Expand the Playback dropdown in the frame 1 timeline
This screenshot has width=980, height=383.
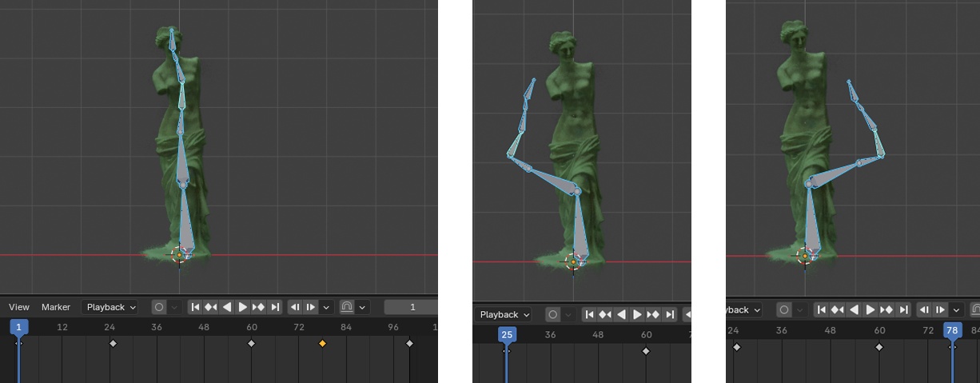(x=110, y=307)
